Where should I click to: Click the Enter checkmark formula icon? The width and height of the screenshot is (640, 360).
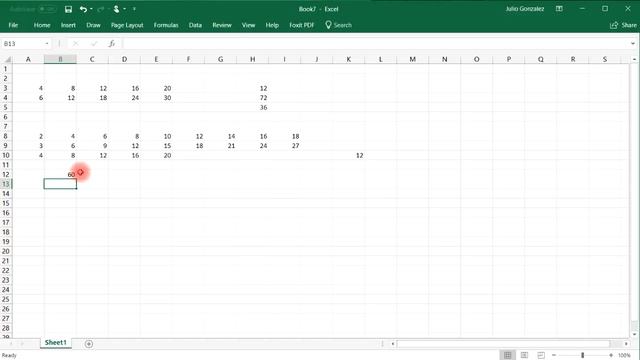(94, 44)
